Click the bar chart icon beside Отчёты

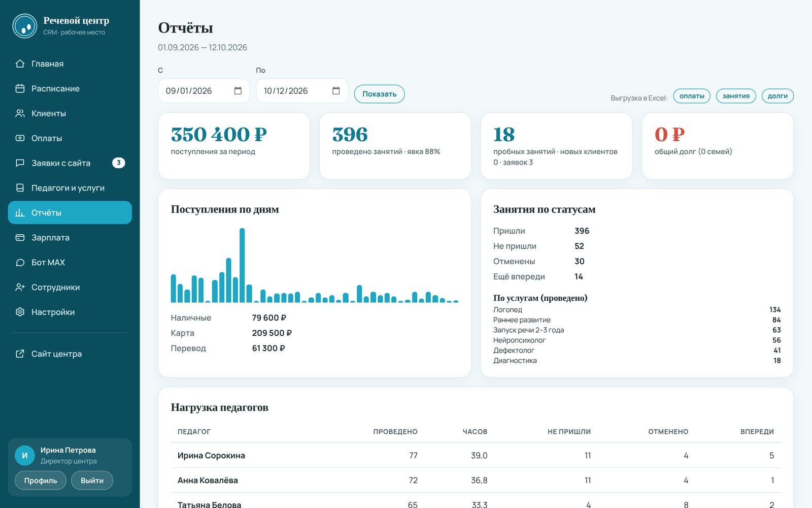point(20,213)
